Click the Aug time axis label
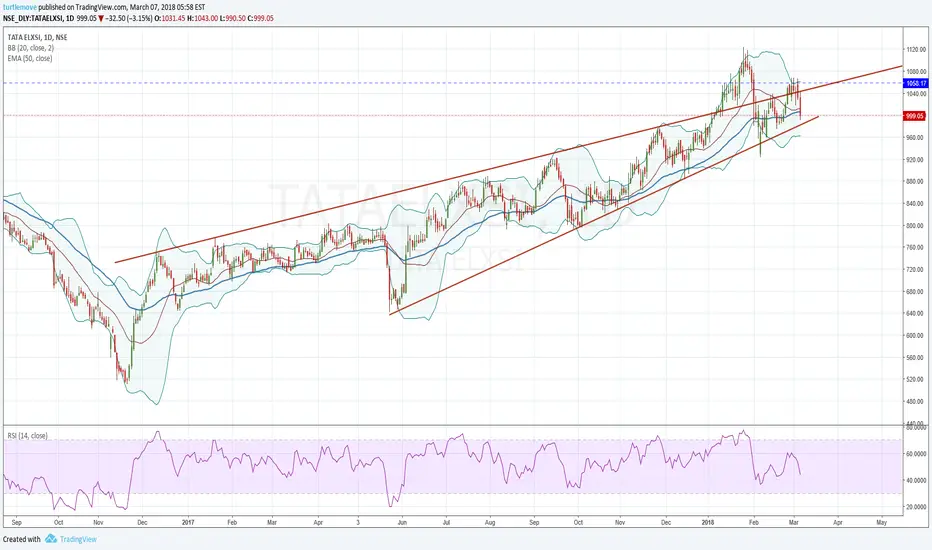 click(x=490, y=523)
